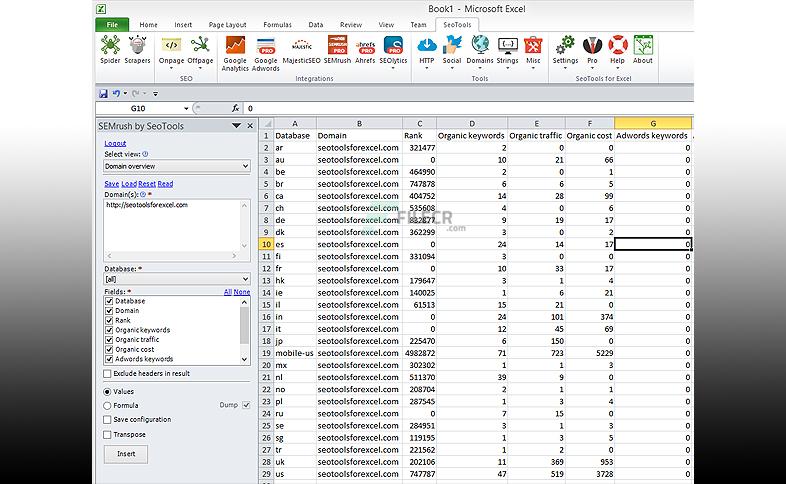
Task: Open the Social tools menu
Action: click(x=452, y=52)
